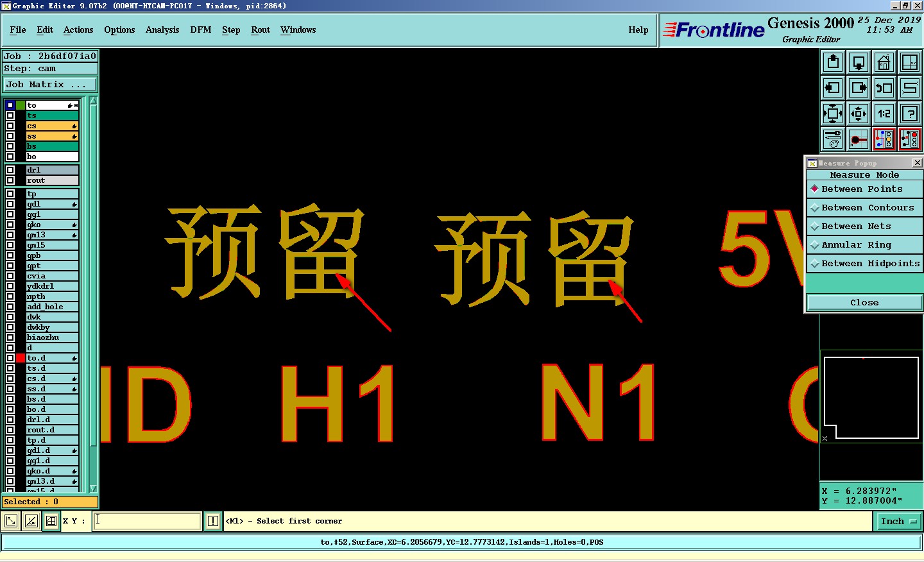Click the pan right view icon
This screenshot has height=562, width=924.
tap(859, 88)
